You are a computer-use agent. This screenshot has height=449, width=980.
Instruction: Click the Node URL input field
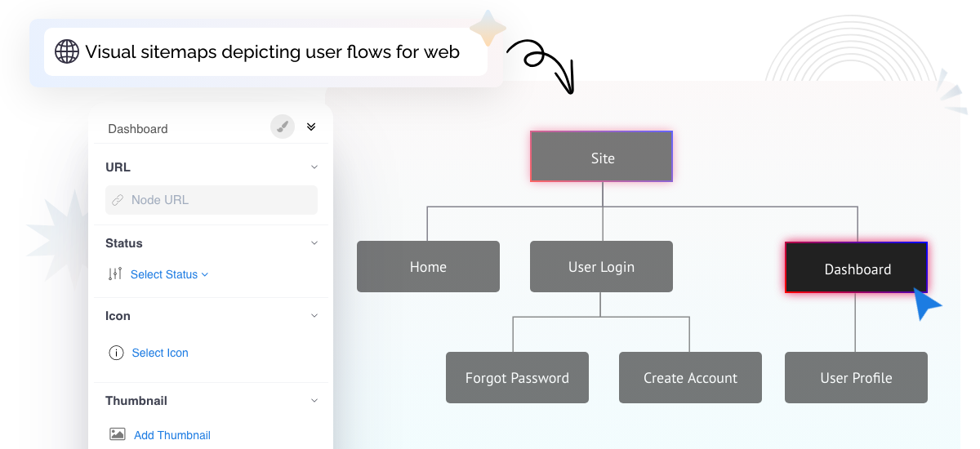(212, 200)
